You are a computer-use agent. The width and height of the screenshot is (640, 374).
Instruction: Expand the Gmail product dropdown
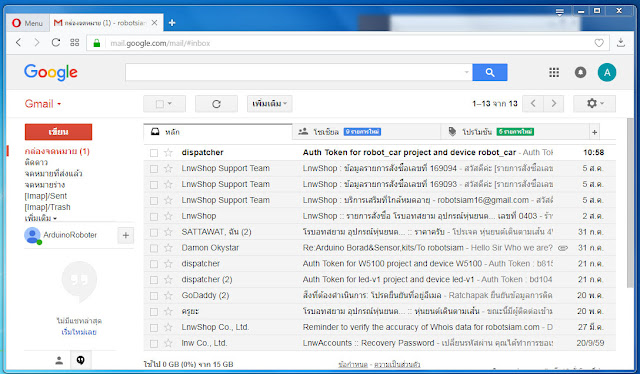(43, 104)
